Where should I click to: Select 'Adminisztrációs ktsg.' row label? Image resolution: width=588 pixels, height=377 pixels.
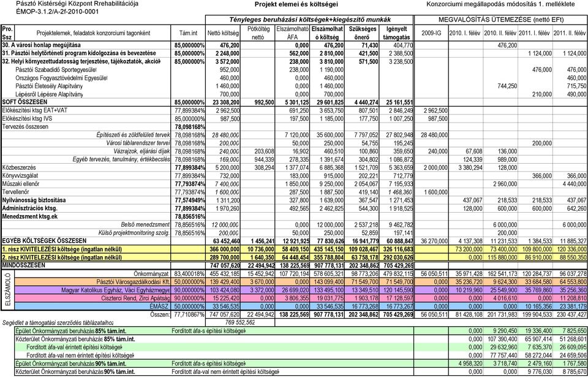coord(29,208)
